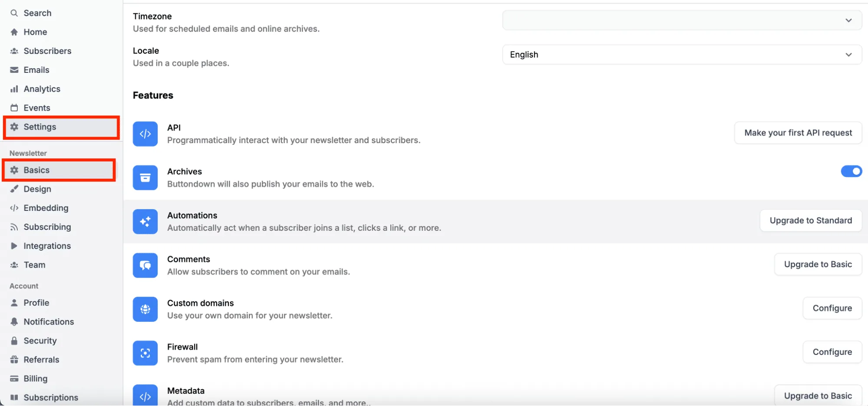Viewport: 868px width, 406px height.
Task: Click the blue Archives box icon
Action: click(x=145, y=178)
